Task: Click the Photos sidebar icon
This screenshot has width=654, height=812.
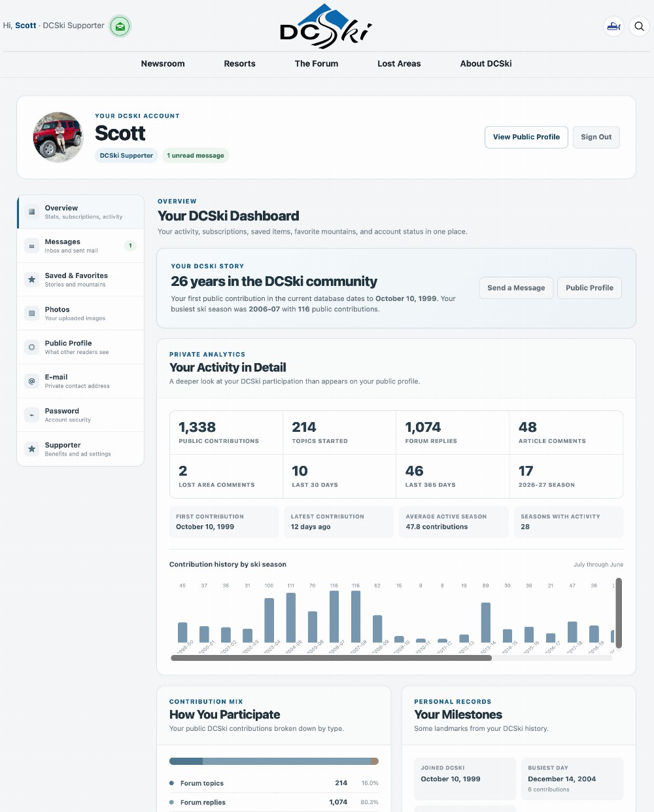Action: 31,313
